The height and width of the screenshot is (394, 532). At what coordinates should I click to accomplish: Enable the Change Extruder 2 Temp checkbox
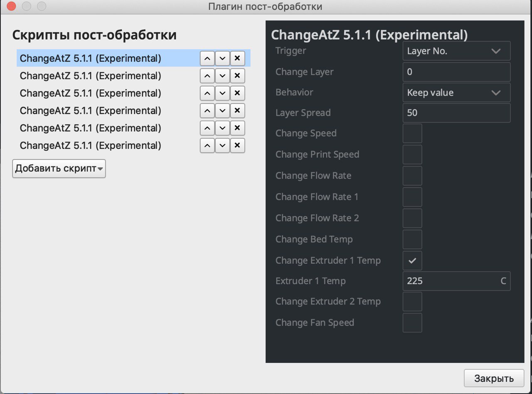412,302
